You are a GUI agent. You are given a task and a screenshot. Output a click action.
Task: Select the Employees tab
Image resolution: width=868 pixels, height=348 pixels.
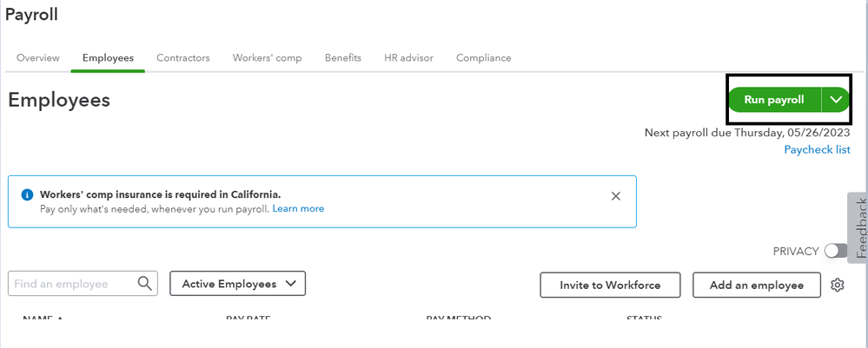pyautogui.click(x=108, y=57)
